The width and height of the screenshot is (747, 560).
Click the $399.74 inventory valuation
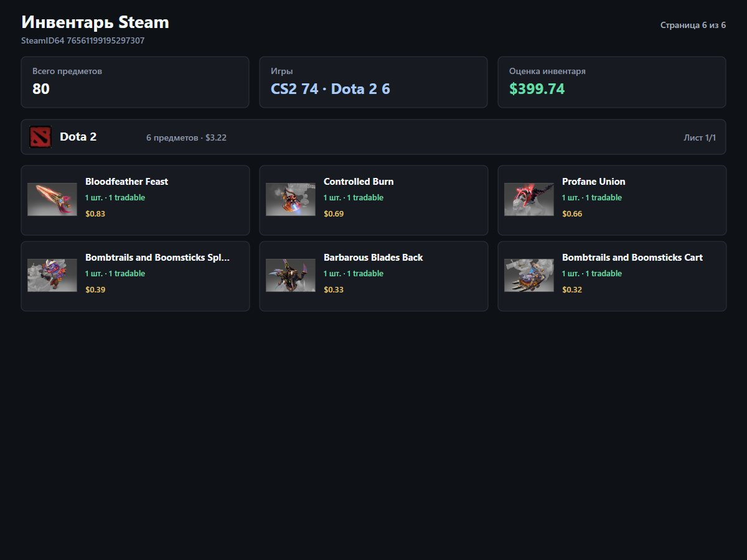pos(537,89)
